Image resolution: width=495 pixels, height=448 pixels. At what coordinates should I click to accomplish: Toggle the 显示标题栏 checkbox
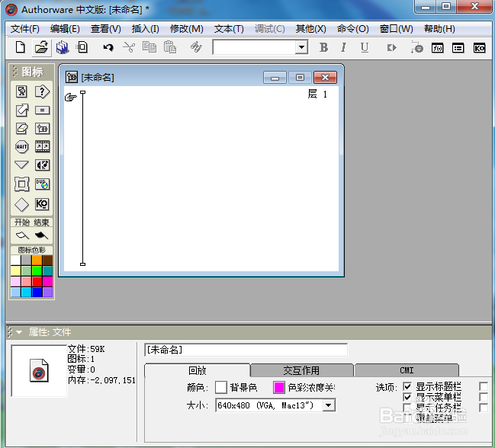pyautogui.click(x=407, y=386)
